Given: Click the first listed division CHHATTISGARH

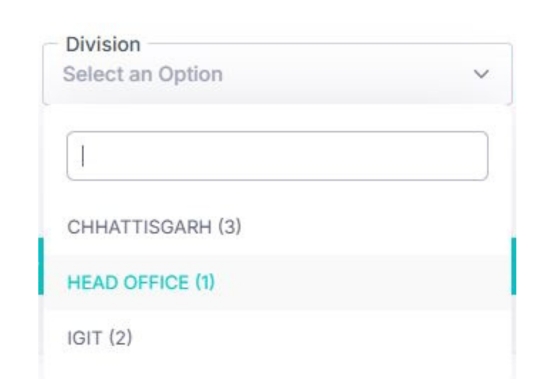Looking at the screenshot, I should (277, 227).
